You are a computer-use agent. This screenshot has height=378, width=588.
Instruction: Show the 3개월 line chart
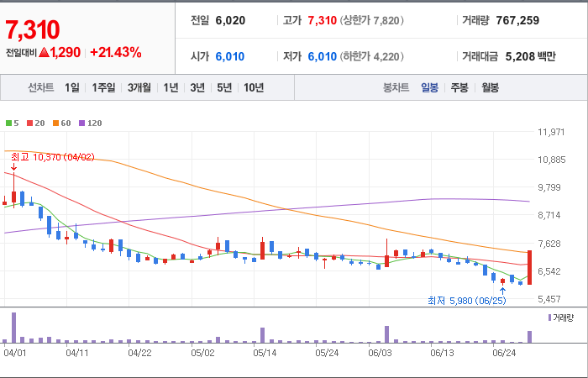click(x=139, y=87)
